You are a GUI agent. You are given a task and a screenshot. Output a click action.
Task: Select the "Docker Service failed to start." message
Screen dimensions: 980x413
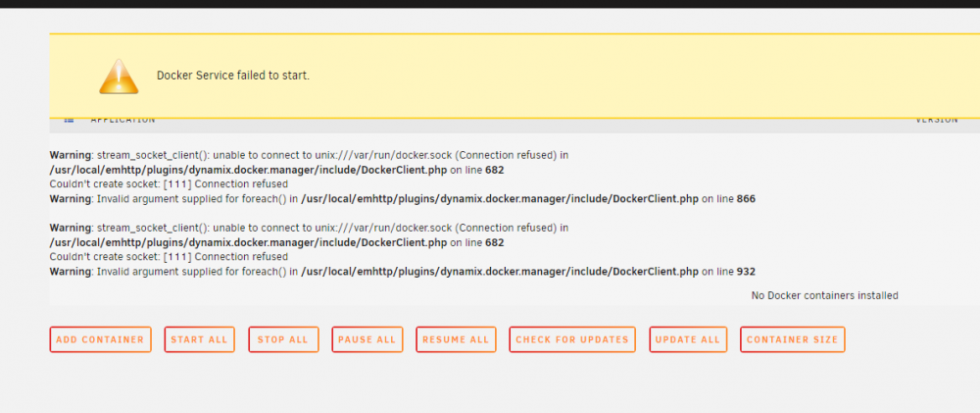(233, 76)
